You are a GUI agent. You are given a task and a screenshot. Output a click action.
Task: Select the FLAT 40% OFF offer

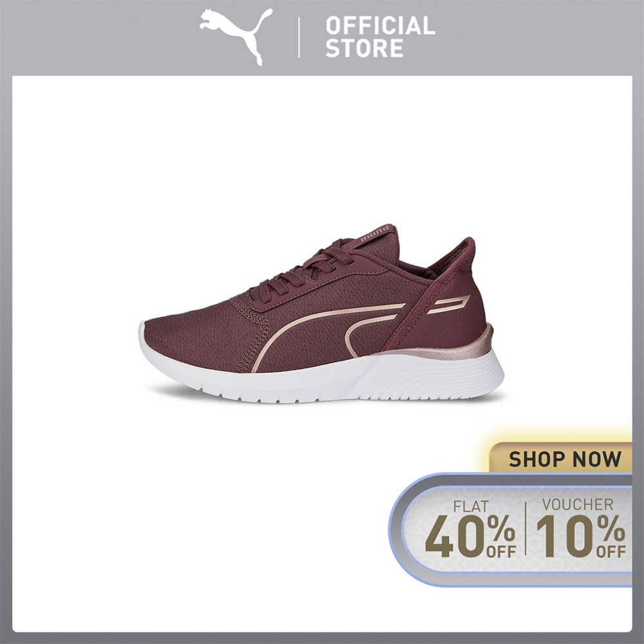pyautogui.click(x=471, y=528)
